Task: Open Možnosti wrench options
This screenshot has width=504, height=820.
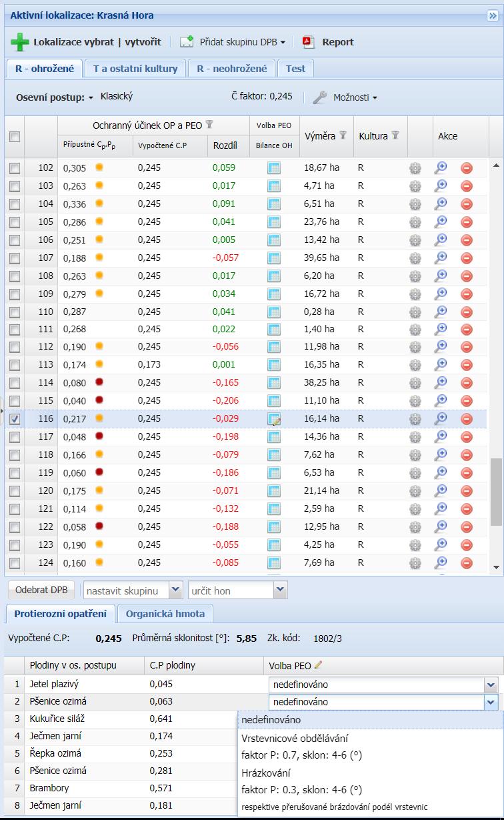Action: click(x=345, y=97)
